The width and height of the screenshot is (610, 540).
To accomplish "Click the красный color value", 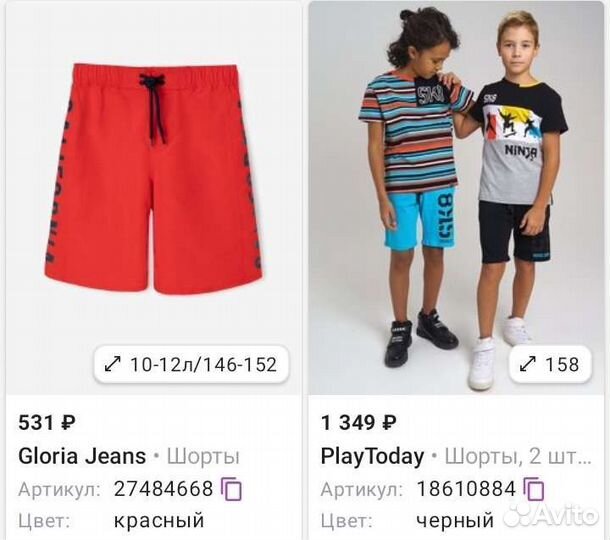I will (159, 521).
